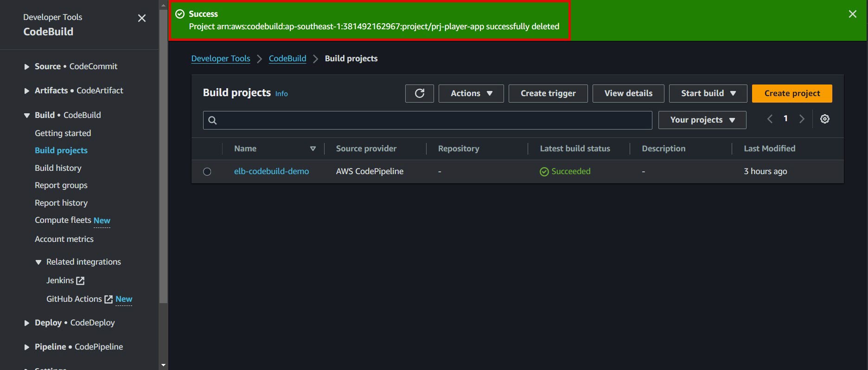The width and height of the screenshot is (868, 370).
Task: Go to next page of projects
Action: (x=802, y=119)
